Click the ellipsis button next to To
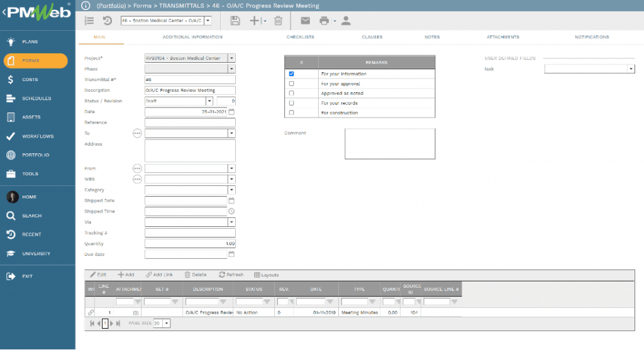Viewport: 644px width, 350px height. pyautogui.click(x=137, y=133)
